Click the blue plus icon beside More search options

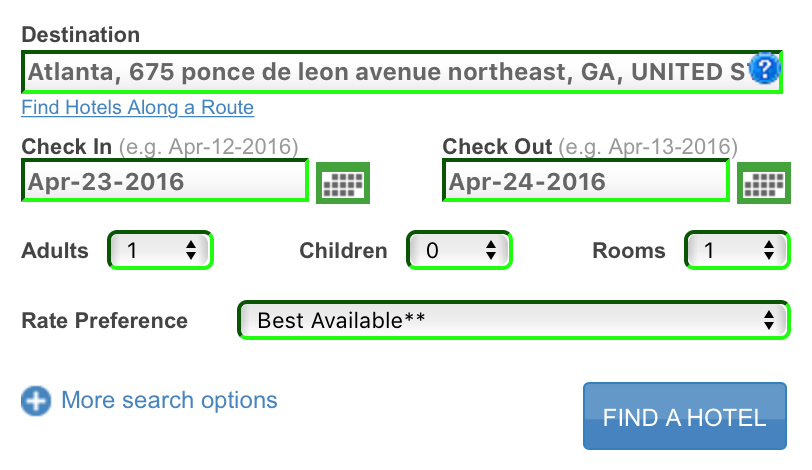[x=36, y=402]
